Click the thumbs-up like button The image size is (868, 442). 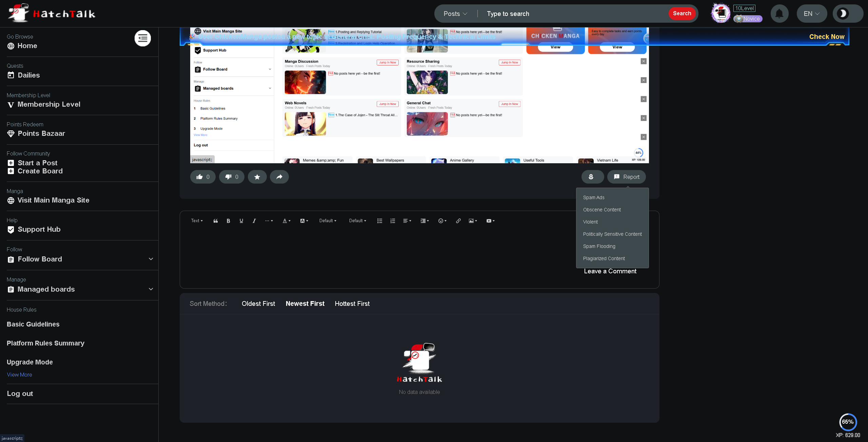coord(203,177)
